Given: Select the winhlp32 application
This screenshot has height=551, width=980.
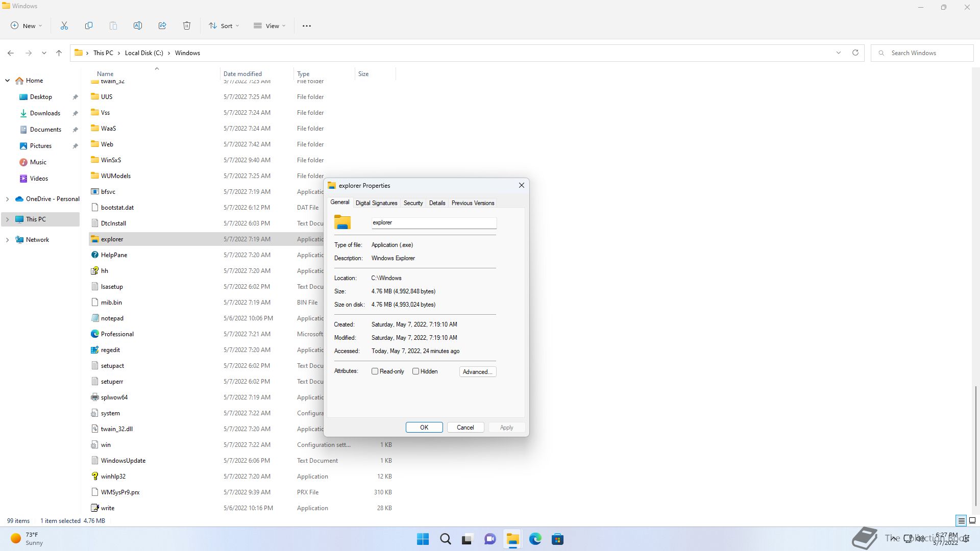Looking at the screenshot, I should tap(113, 477).
